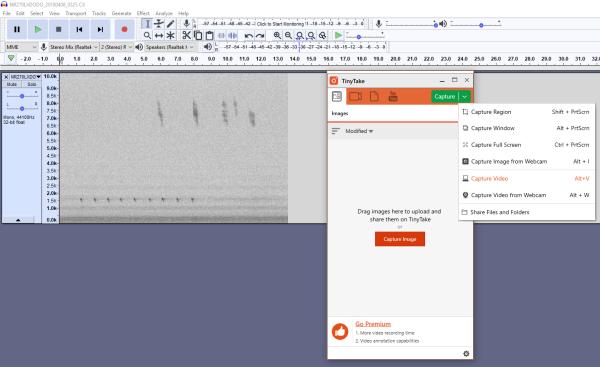600x367 pixels.
Task: Mute the audio track
Action: pos(12,84)
